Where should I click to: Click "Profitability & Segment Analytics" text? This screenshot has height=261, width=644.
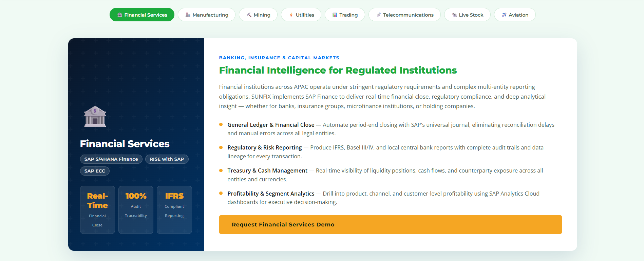[271, 194]
